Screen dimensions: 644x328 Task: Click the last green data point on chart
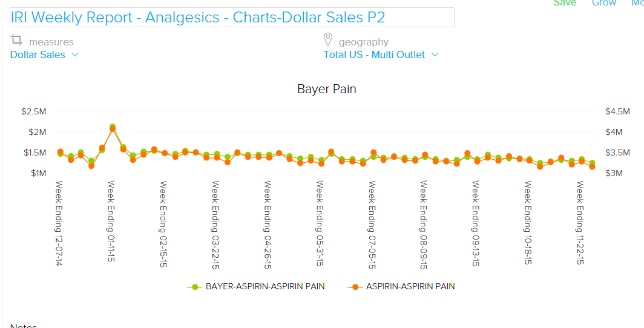point(592,163)
